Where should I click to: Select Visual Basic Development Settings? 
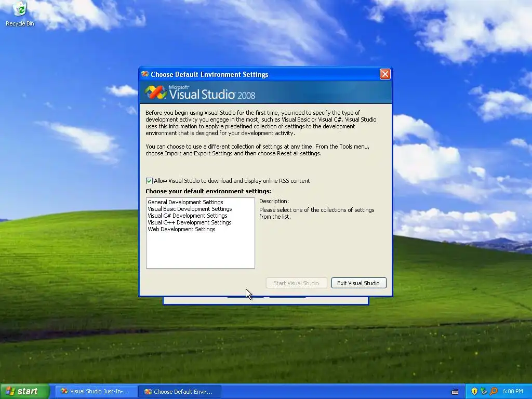coord(190,209)
